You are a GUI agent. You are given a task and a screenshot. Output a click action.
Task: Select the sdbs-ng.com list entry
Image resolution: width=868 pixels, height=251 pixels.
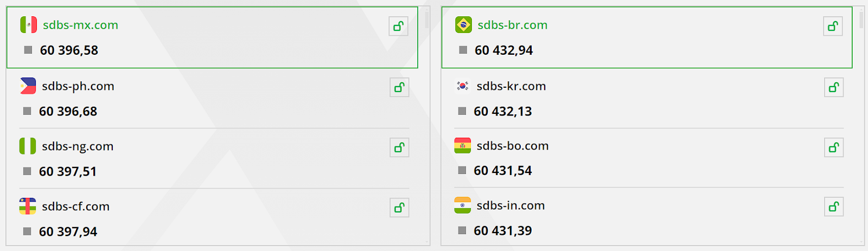[x=214, y=159]
